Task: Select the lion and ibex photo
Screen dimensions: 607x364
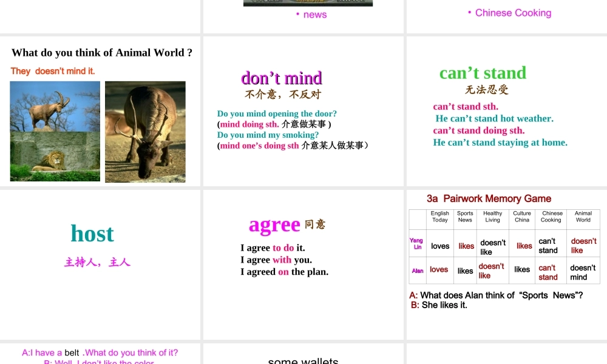Action: point(55,131)
